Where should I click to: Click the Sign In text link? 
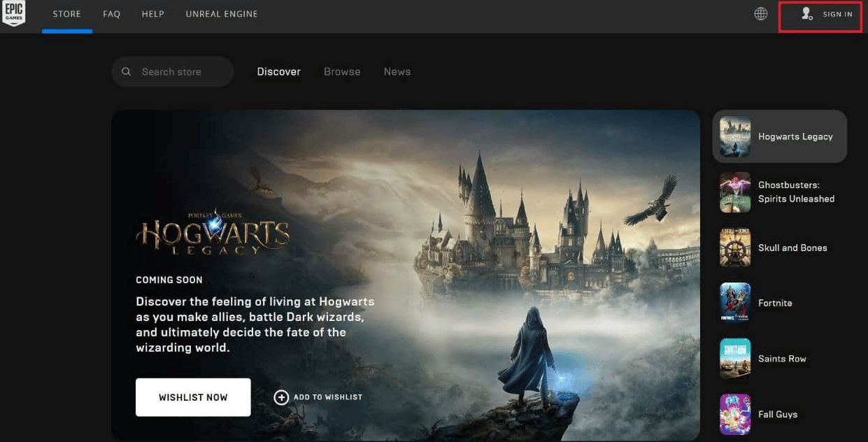[x=837, y=15]
